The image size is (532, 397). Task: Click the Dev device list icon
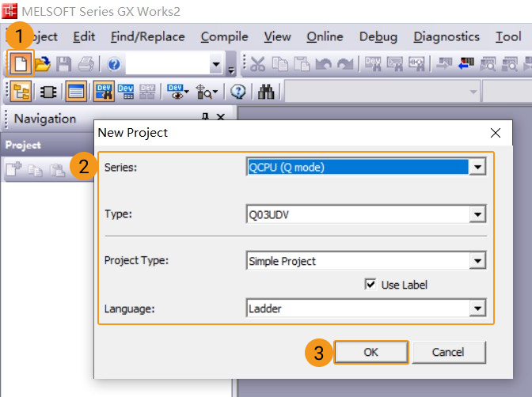click(126, 92)
